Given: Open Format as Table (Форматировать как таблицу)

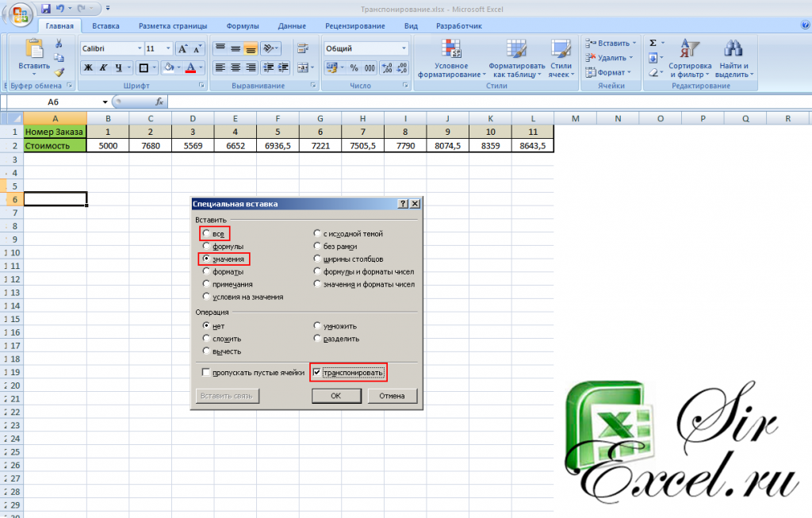Looking at the screenshot, I should (517, 58).
